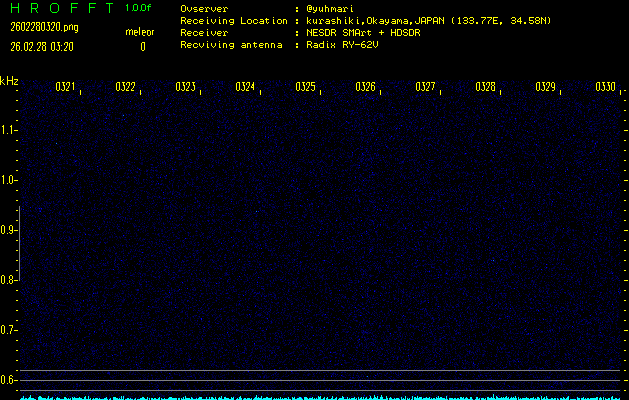
Task: Select the 1.1 frequency axis label
Action: tap(9, 130)
